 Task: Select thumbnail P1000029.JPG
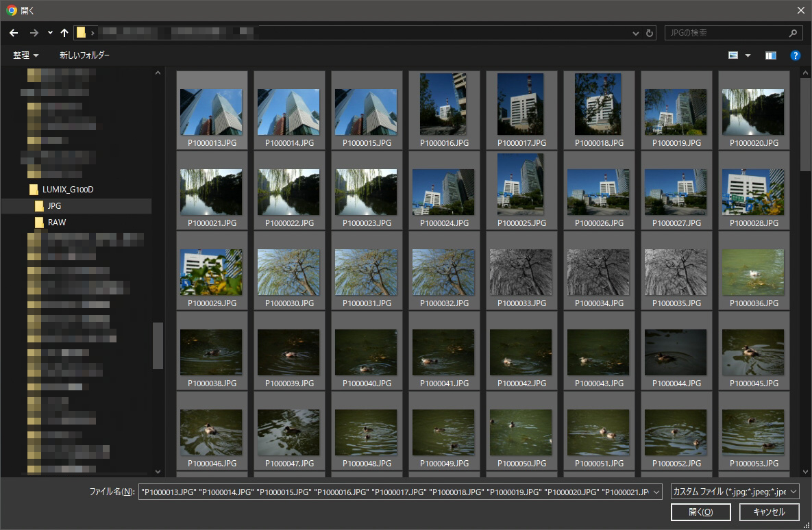coord(212,270)
